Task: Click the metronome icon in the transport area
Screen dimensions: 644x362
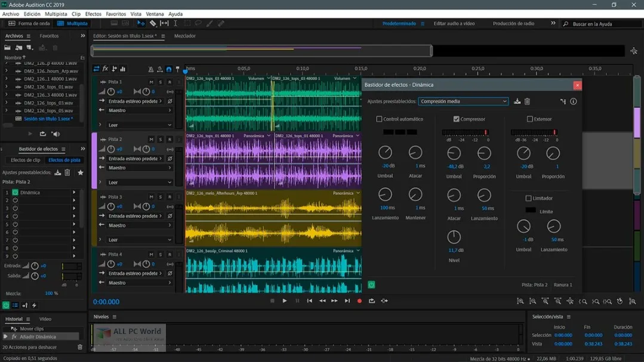Action: pos(152,70)
